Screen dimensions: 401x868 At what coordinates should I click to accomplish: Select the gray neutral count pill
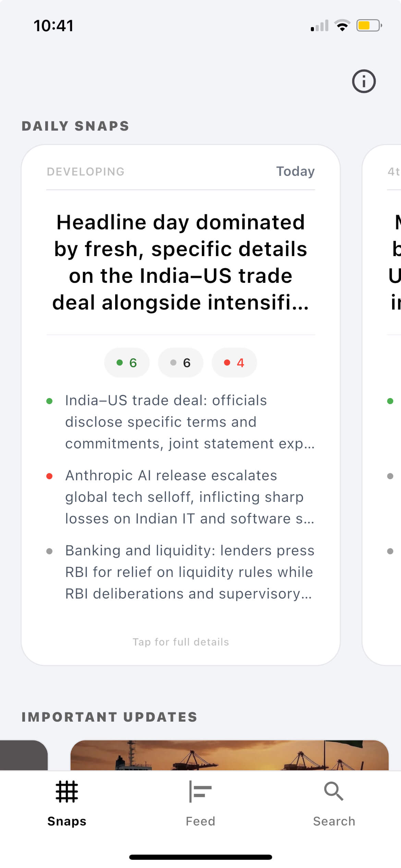pos(181,363)
